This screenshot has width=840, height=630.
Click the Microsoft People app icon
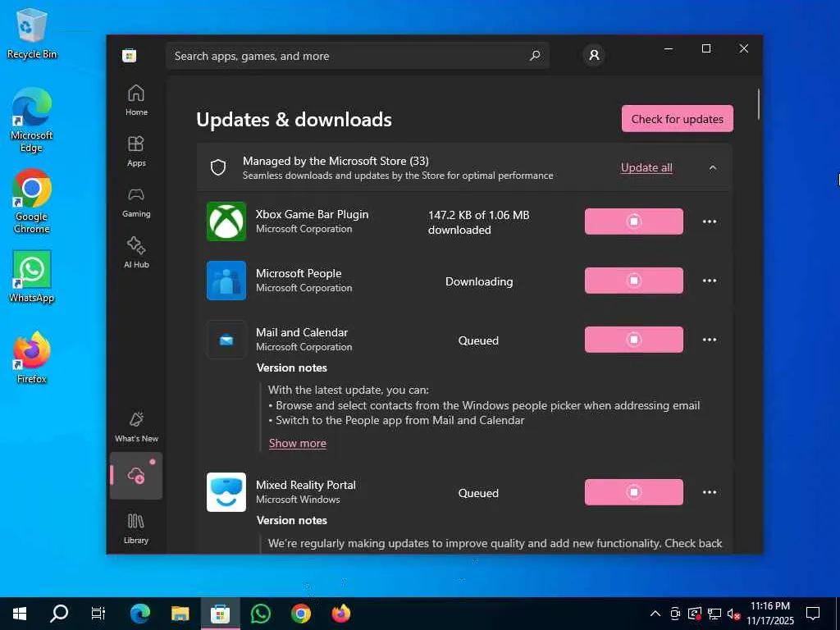[x=226, y=281]
